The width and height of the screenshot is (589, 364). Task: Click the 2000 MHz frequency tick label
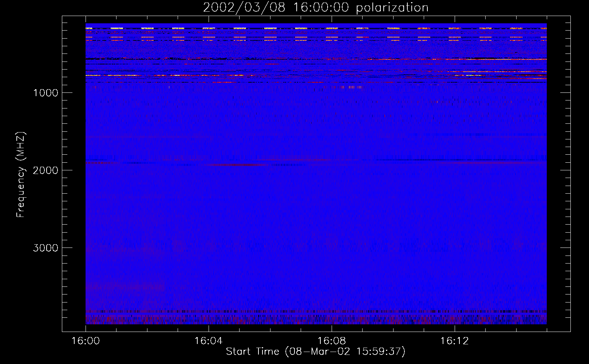pos(46,170)
